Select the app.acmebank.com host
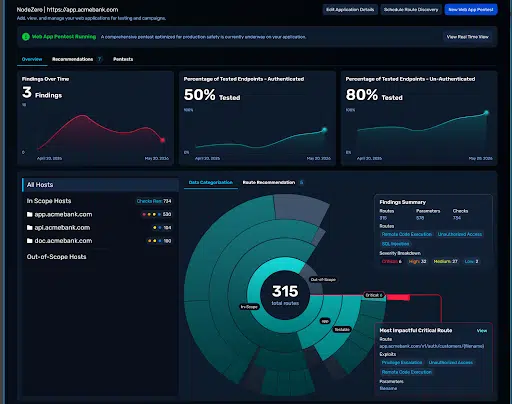 [x=63, y=214]
